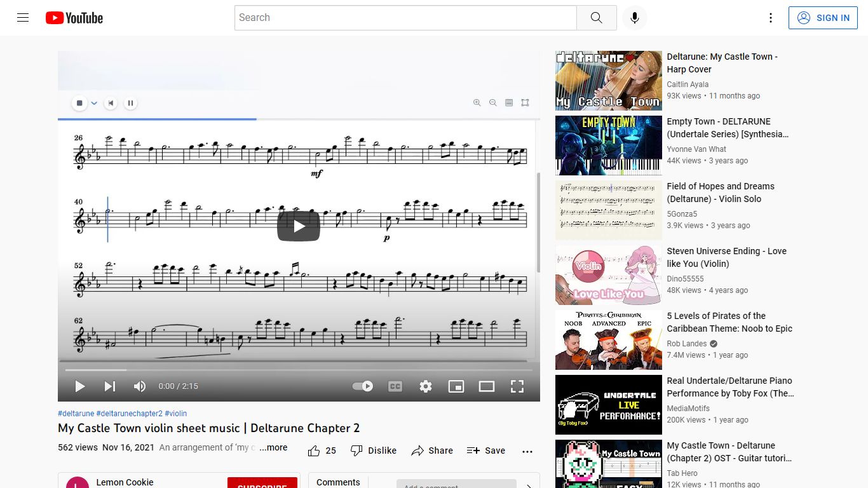
Task: Open the #deltarune hashtag link
Action: click(76, 414)
